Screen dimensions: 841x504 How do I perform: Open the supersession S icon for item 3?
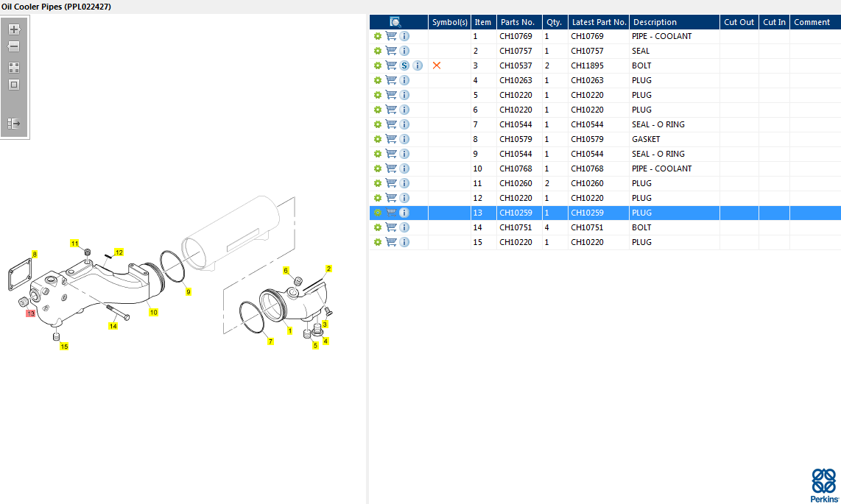tap(404, 65)
